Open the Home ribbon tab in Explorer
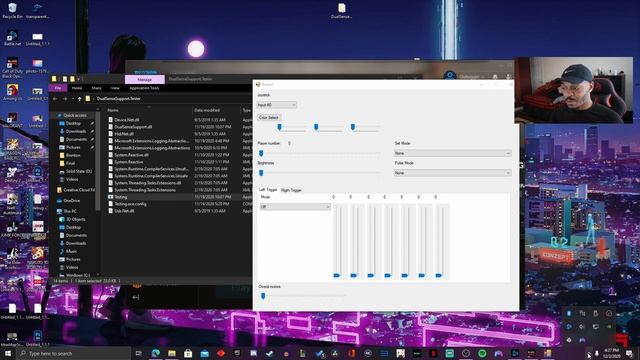This screenshot has width=640, height=360. [x=77, y=88]
